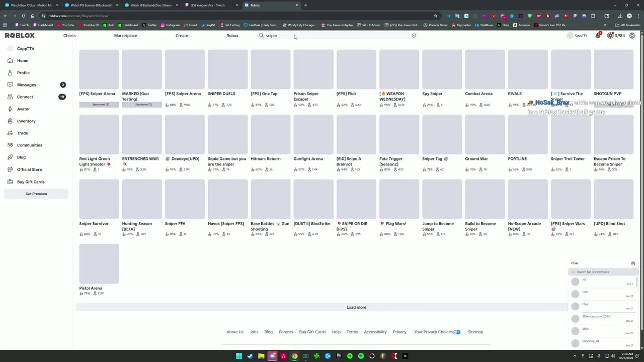
Task: Open the SNIPER DUELS game thumbnail
Action: (x=227, y=69)
